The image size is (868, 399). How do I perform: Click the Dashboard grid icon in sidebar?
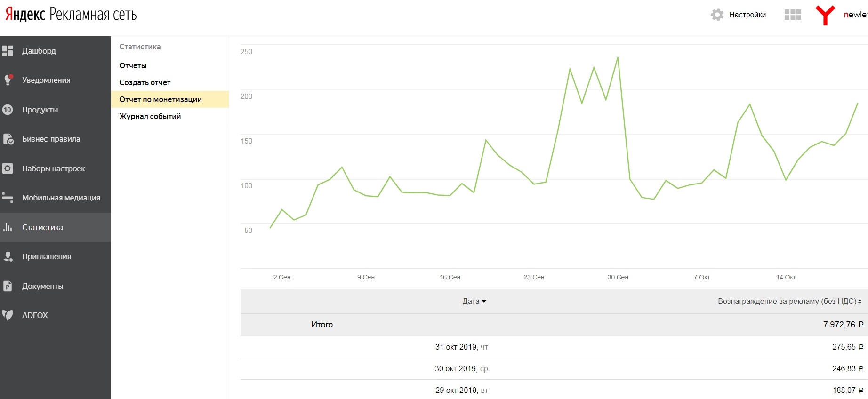[x=8, y=51]
